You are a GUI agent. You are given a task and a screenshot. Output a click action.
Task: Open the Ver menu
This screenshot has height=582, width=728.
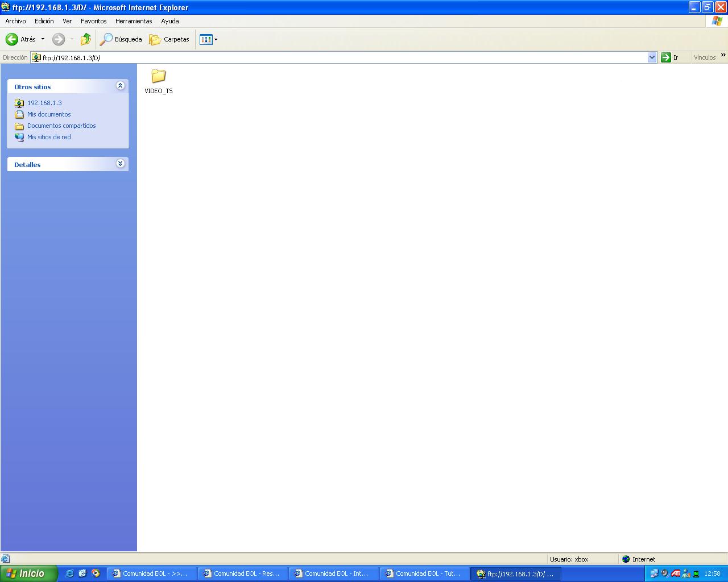coord(67,21)
